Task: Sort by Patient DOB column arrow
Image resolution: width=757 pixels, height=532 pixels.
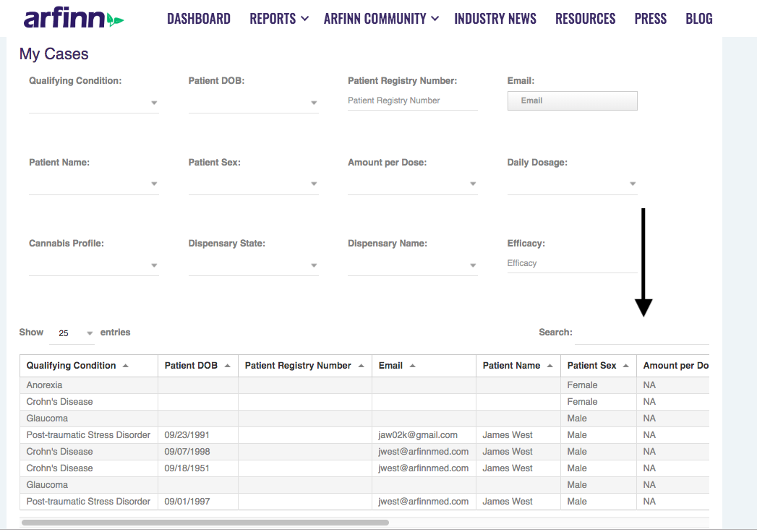Action: 227,366
